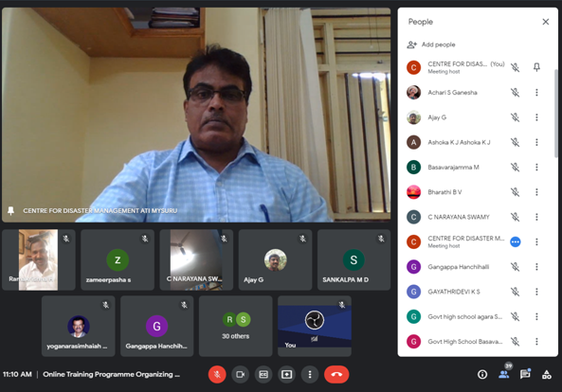Open more options menu in bottom bar
Image resolution: width=562 pixels, height=392 pixels.
pos(310,374)
